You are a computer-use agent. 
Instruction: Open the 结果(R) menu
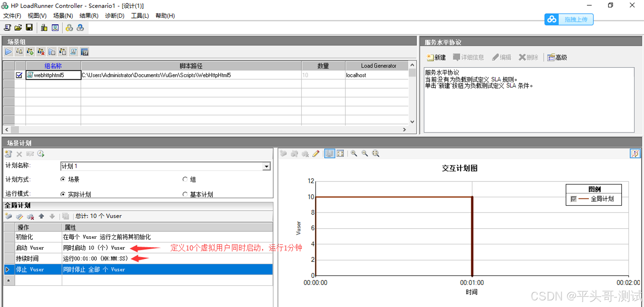tap(89, 16)
